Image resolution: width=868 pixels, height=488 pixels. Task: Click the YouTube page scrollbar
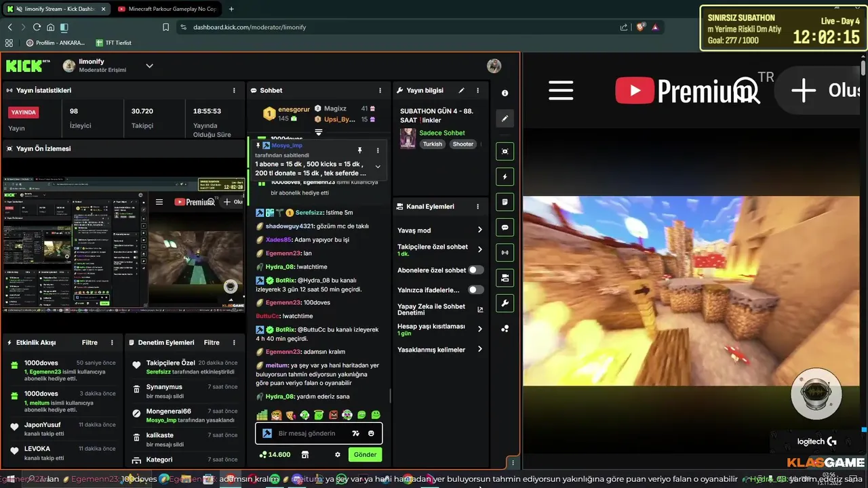pos(863,68)
